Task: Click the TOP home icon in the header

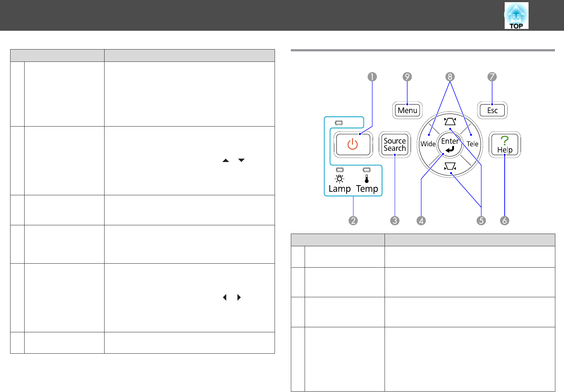Action: 516,16
